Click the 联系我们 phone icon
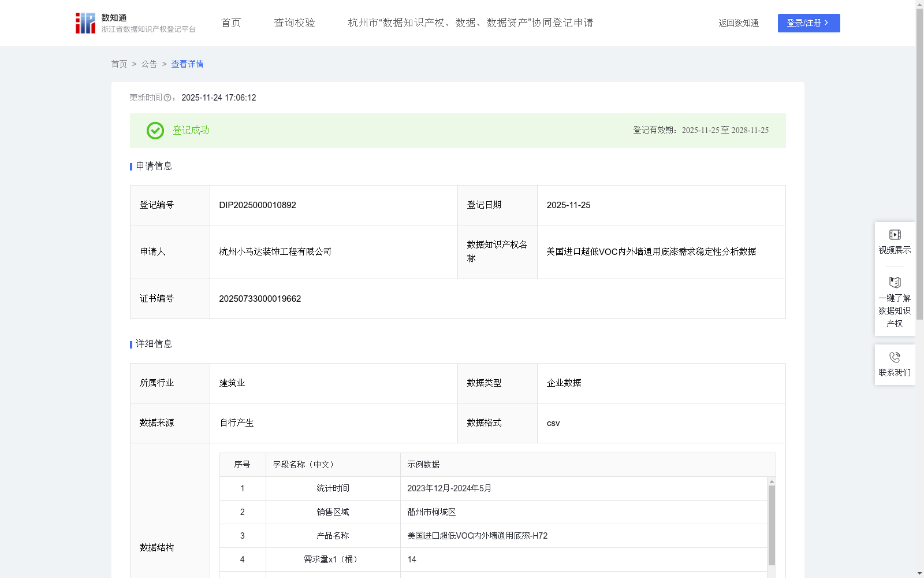The height and width of the screenshot is (578, 924). pyautogui.click(x=895, y=357)
